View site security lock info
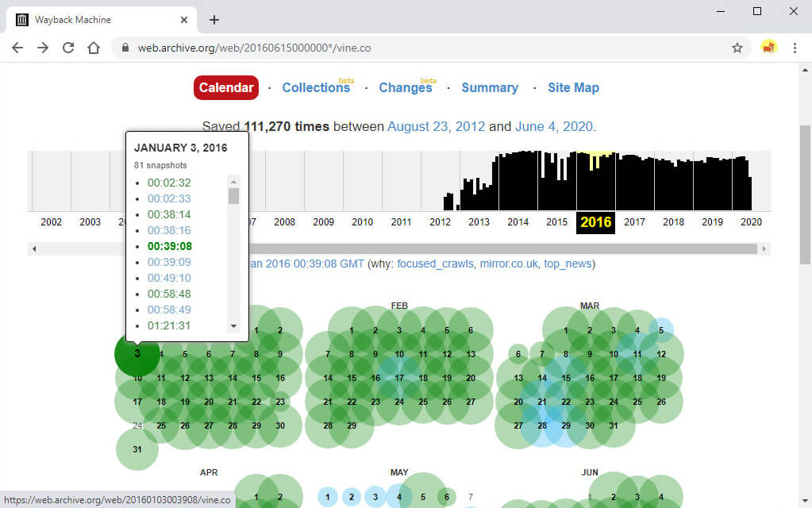This screenshot has width=812, height=508. pyautogui.click(x=125, y=48)
